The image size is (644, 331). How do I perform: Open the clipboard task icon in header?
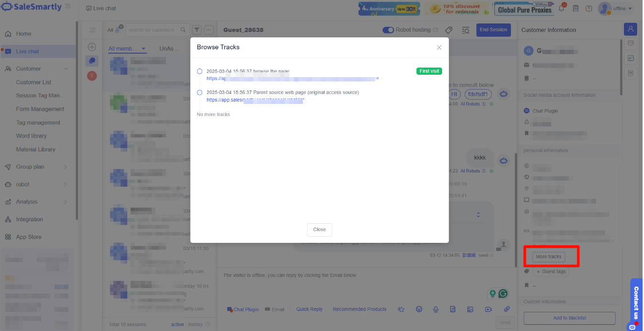point(576,9)
